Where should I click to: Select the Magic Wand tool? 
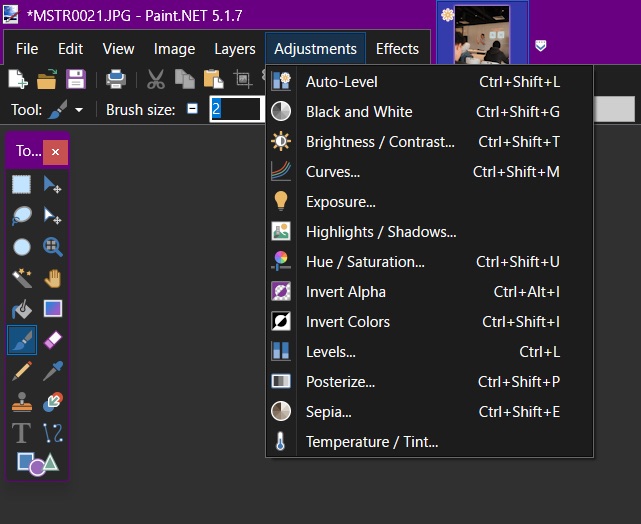point(22,278)
